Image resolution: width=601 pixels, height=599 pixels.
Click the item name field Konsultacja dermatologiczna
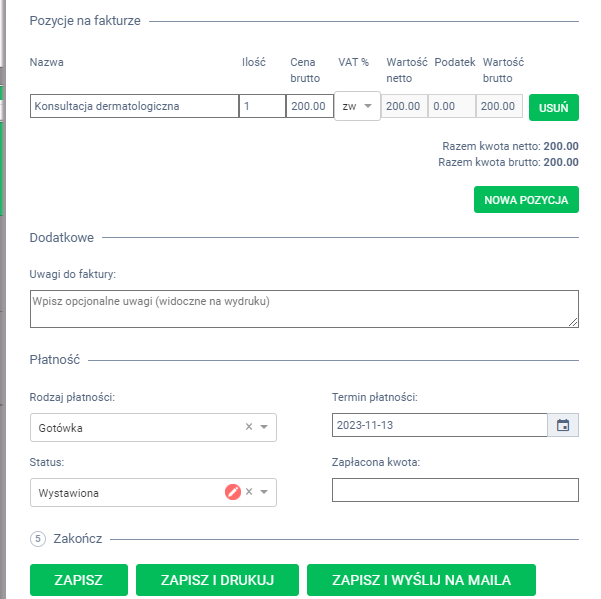[134, 106]
